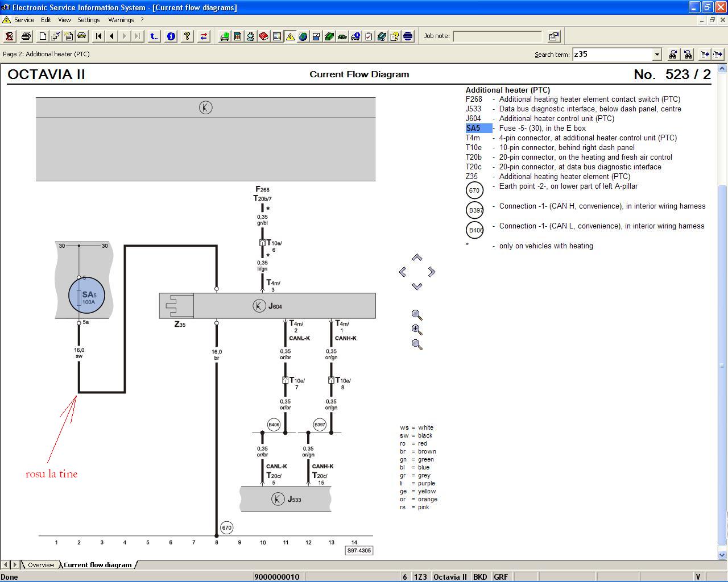Screen dimensions: 728x582
Task: Click the earth point 670 circle at bottom
Action: (226, 527)
